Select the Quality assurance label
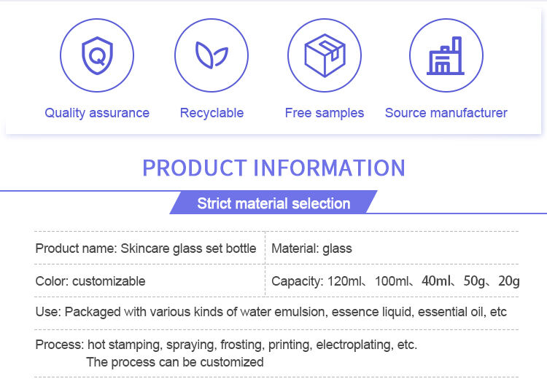Image resolution: width=547 pixels, height=392 pixels. pos(97,113)
